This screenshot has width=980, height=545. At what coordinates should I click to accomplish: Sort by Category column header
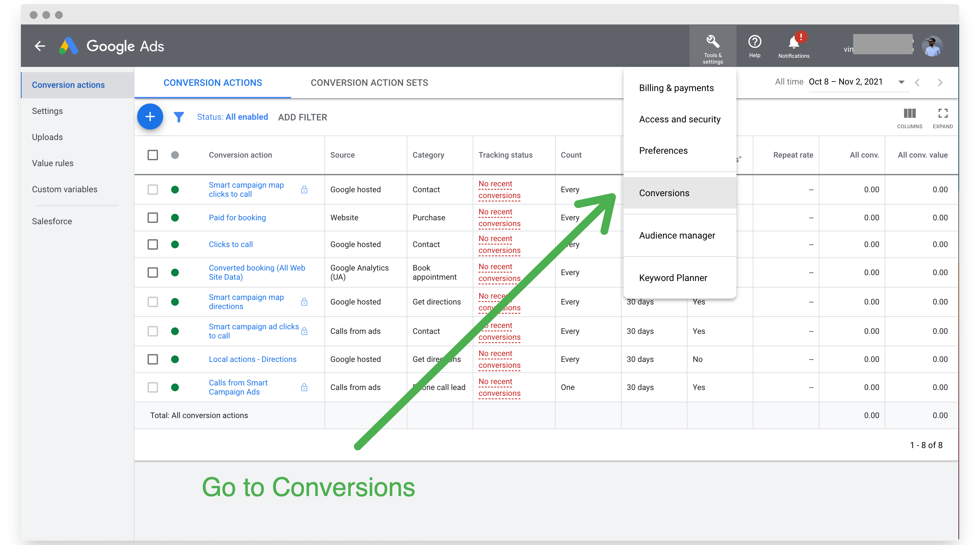[428, 155]
